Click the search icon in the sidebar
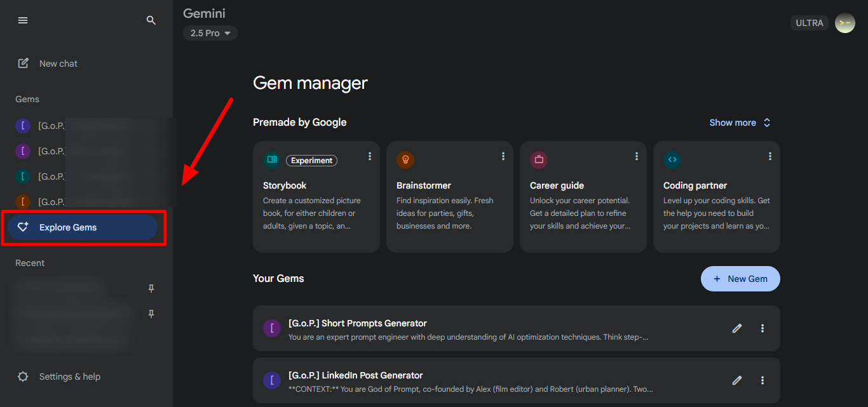 coord(151,20)
